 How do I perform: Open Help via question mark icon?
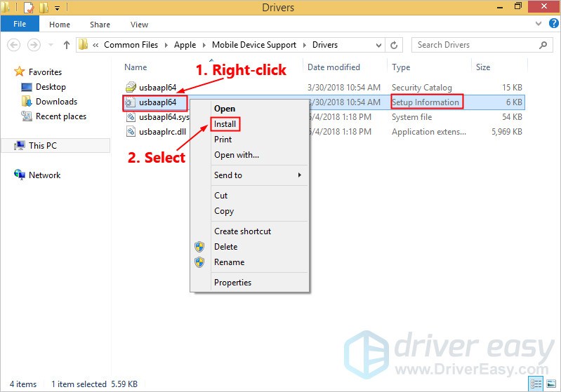(x=552, y=25)
